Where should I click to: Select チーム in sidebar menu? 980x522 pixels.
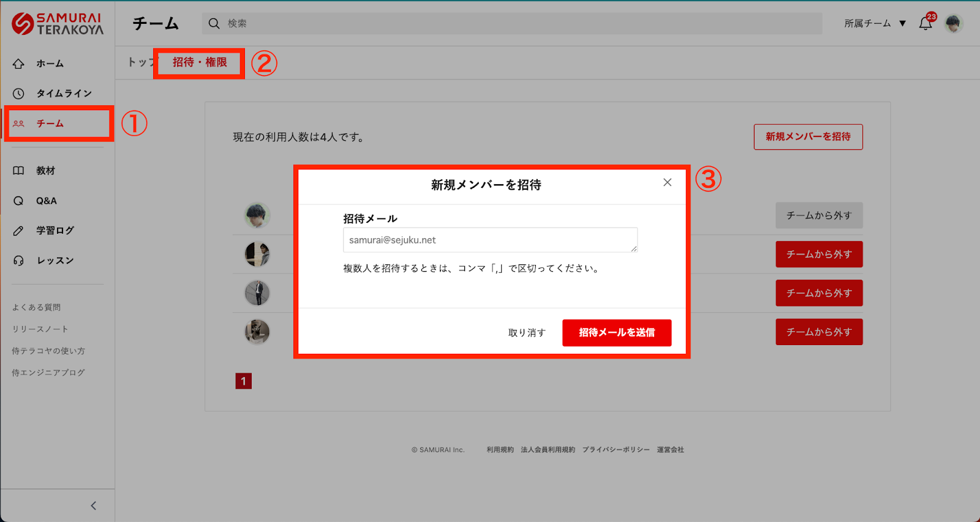[x=50, y=124]
